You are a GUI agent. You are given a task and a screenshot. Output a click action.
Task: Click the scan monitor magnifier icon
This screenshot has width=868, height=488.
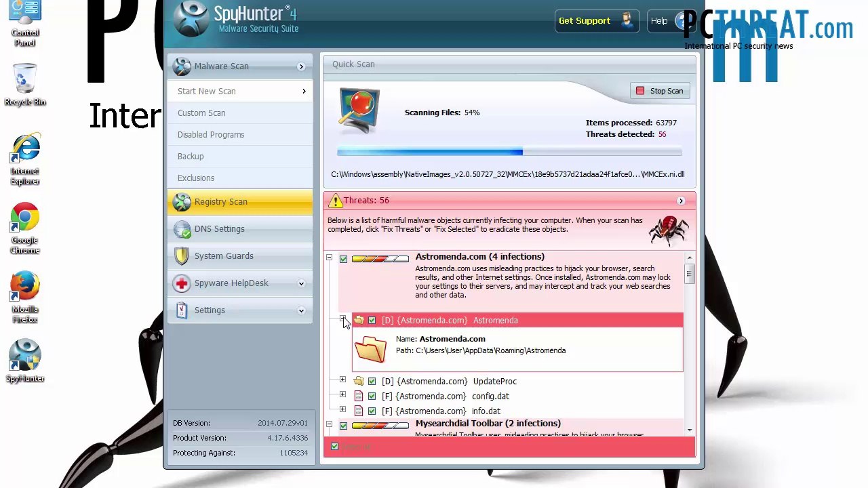pyautogui.click(x=359, y=110)
